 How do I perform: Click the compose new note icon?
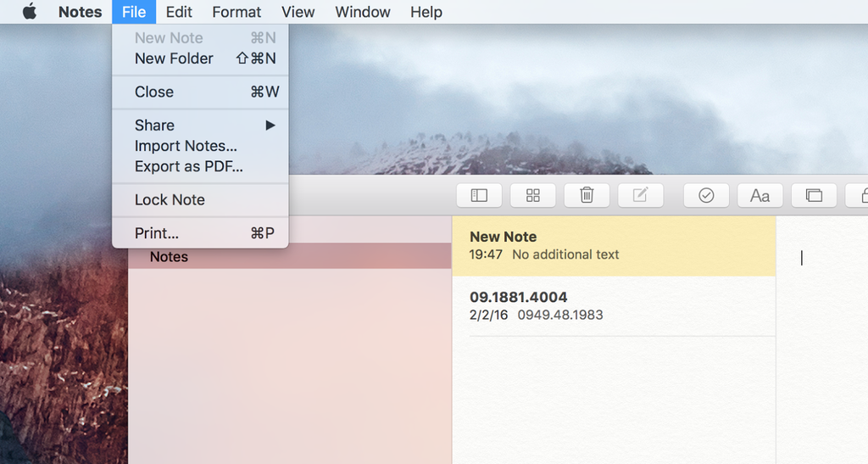pos(641,195)
